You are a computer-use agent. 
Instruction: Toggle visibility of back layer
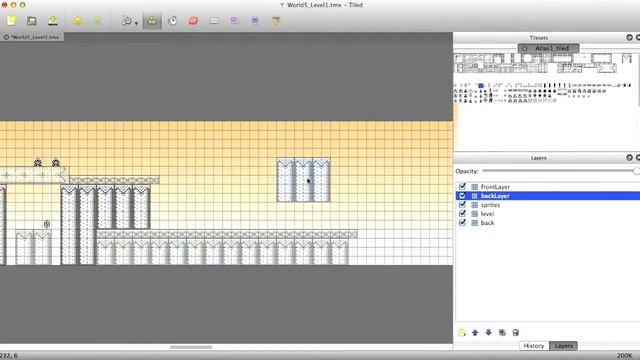click(462, 222)
